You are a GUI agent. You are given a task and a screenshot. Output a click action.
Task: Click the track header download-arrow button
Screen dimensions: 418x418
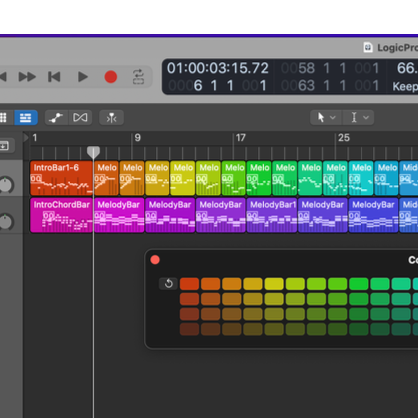5,146
